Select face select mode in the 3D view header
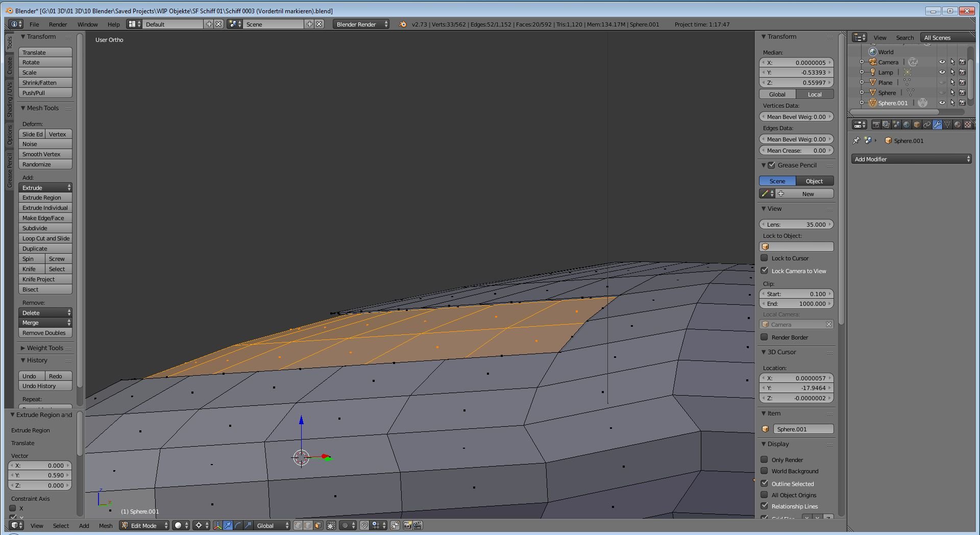The width and height of the screenshot is (980, 535). pos(318,525)
